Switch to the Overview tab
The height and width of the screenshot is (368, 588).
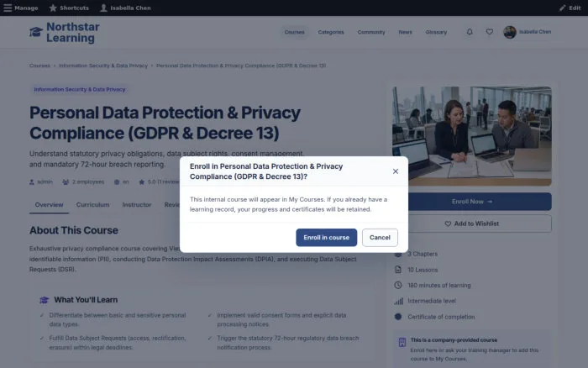(x=49, y=205)
